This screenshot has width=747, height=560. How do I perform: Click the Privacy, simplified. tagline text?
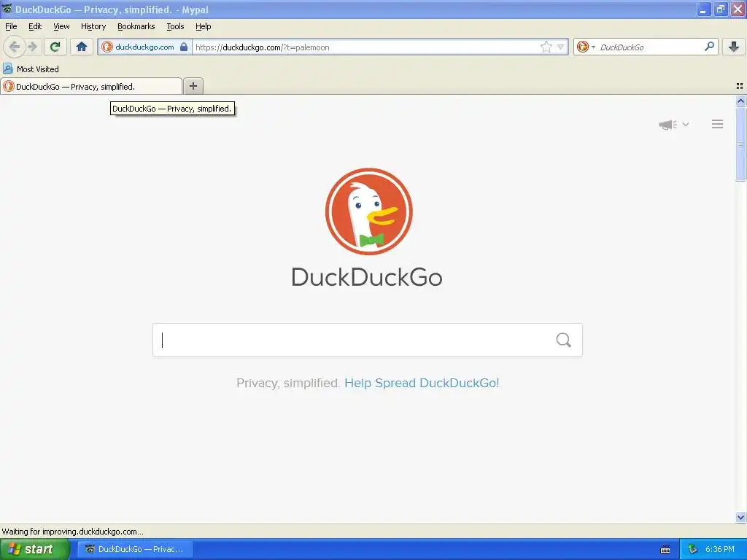pyautogui.click(x=288, y=383)
